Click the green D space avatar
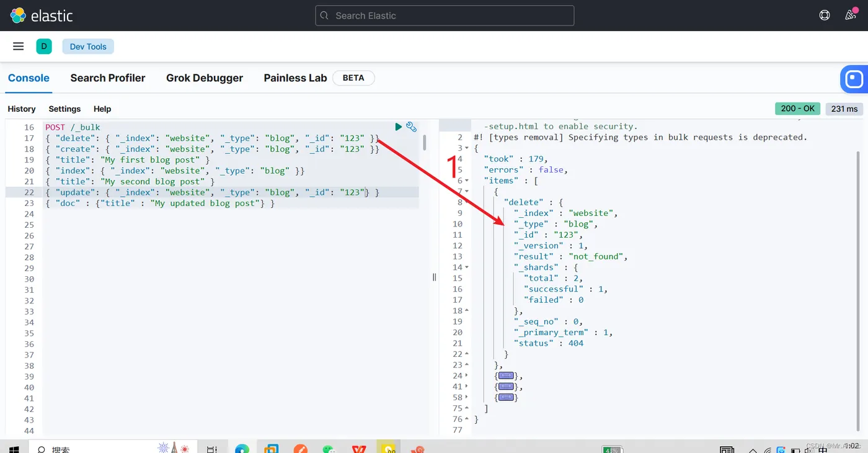Viewport: 868px width, 453px height. tap(44, 46)
